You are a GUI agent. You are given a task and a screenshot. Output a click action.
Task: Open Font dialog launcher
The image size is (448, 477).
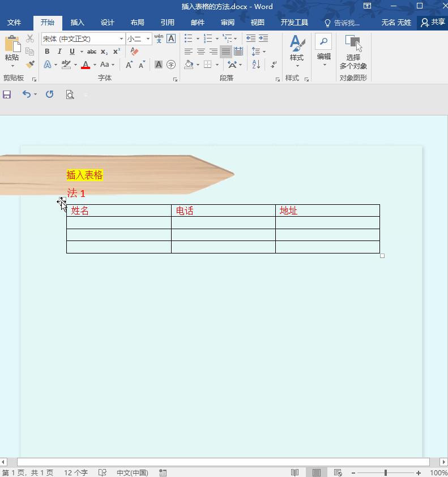coord(175,79)
